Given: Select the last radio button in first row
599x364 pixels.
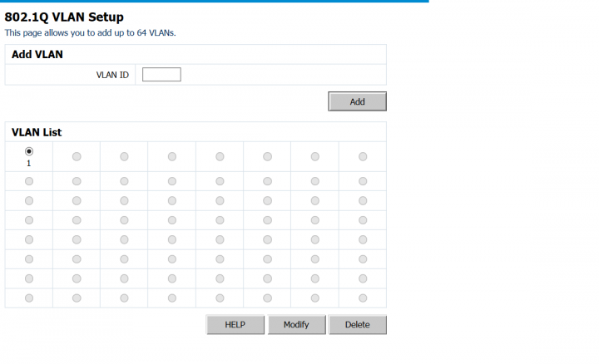Looking at the screenshot, I should 363,156.
